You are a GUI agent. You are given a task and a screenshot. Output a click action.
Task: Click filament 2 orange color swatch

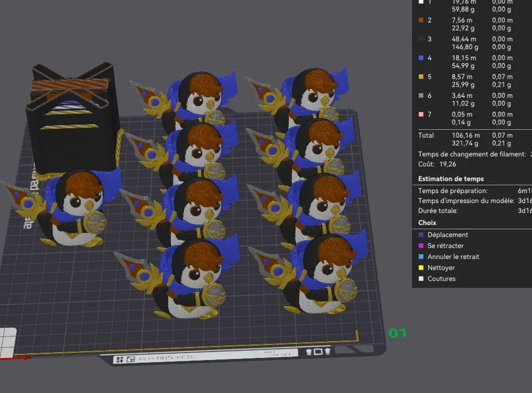420,20
